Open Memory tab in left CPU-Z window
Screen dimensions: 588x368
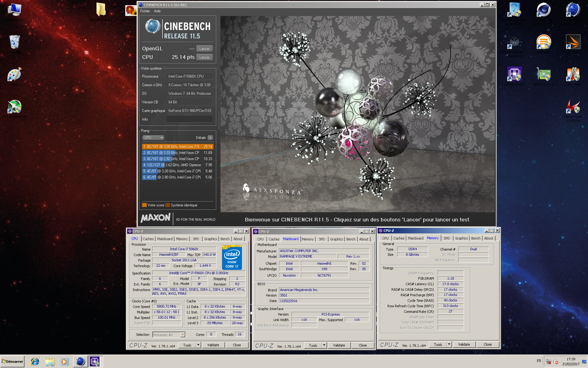[x=182, y=239]
